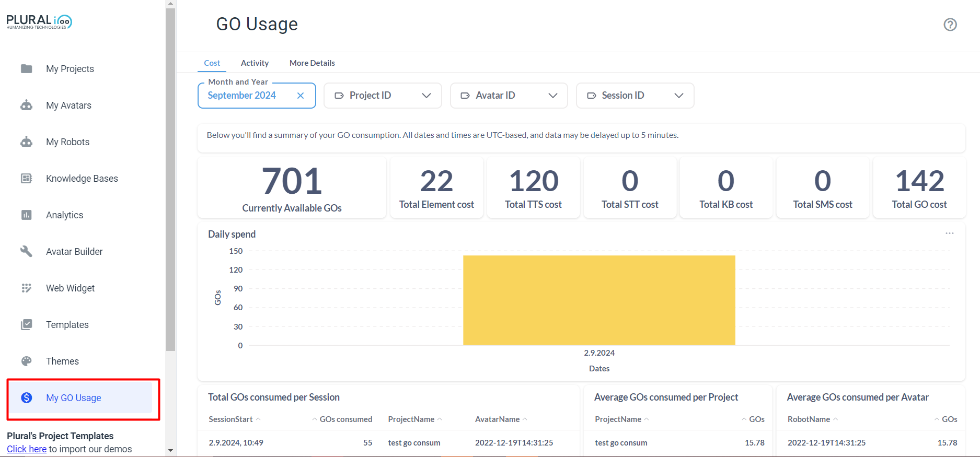
Task: Click the Templates icon
Action: (x=27, y=324)
